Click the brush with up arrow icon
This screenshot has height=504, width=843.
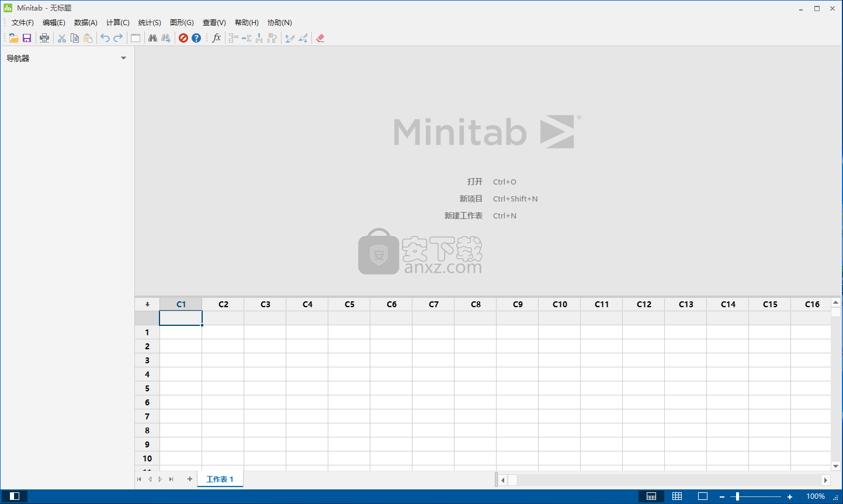coord(290,38)
